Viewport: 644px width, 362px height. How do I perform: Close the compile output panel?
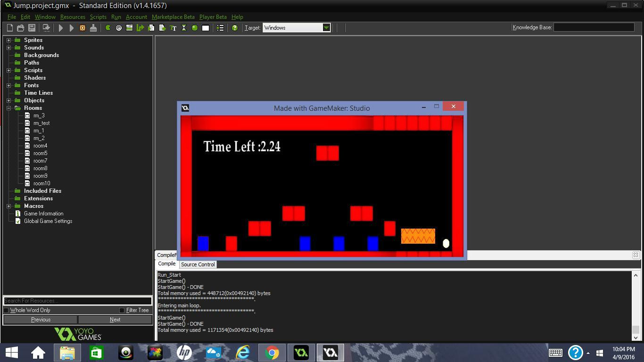pyautogui.click(x=636, y=255)
